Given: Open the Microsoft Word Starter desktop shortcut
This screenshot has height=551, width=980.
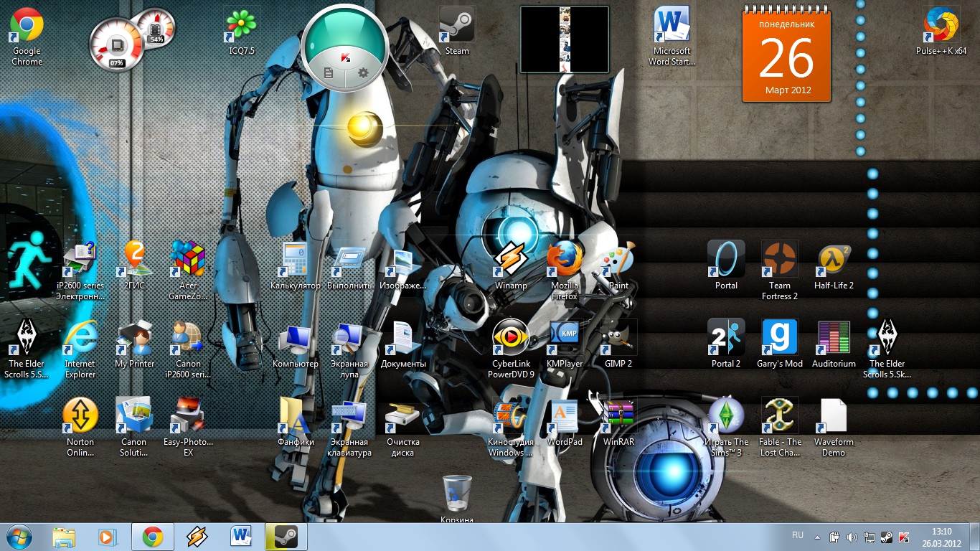Looking at the screenshot, I should click(x=672, y=36).
